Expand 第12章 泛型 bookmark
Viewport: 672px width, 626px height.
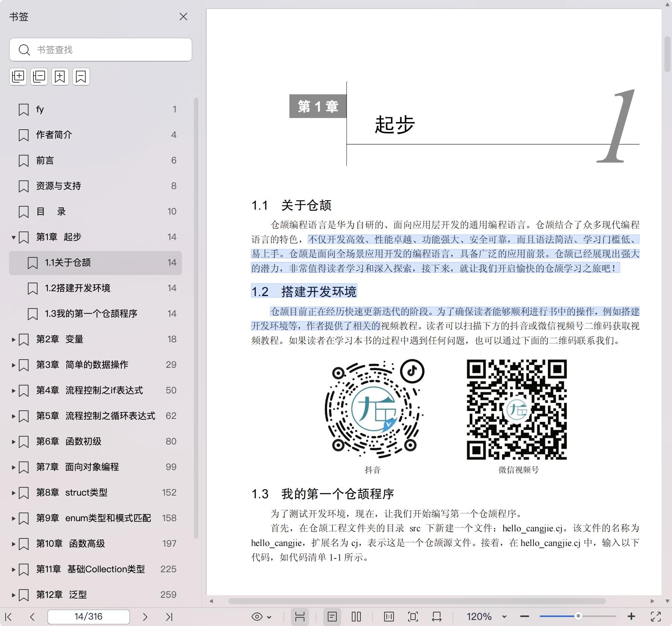14,595
